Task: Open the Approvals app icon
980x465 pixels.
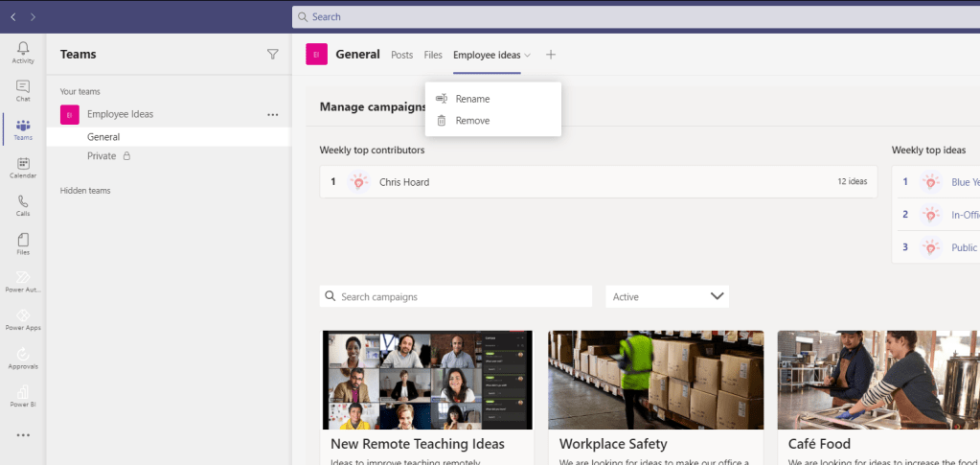Action: coord(23,359)
